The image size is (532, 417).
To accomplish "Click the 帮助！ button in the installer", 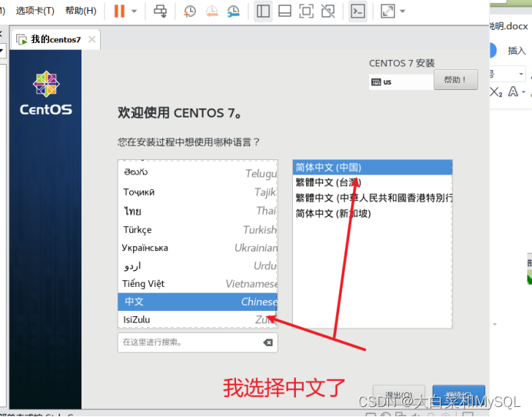I will tap(456, 80).
